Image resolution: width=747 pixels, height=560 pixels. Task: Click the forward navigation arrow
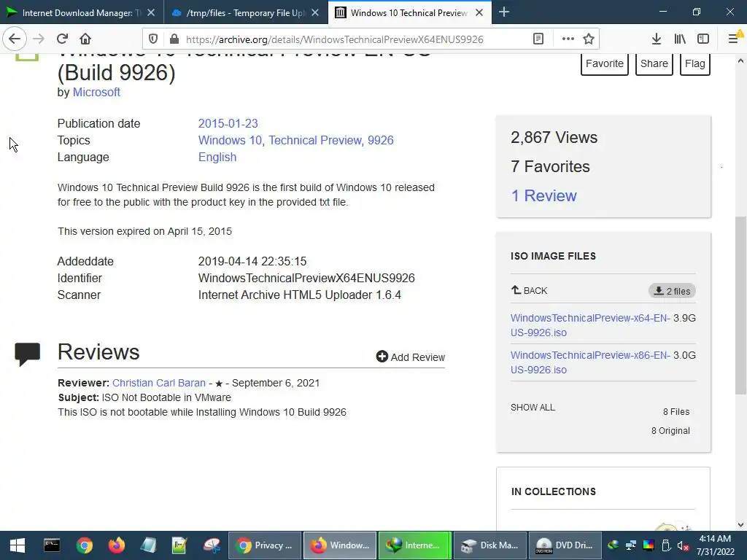pyautogui.click(x=39, y=39)
